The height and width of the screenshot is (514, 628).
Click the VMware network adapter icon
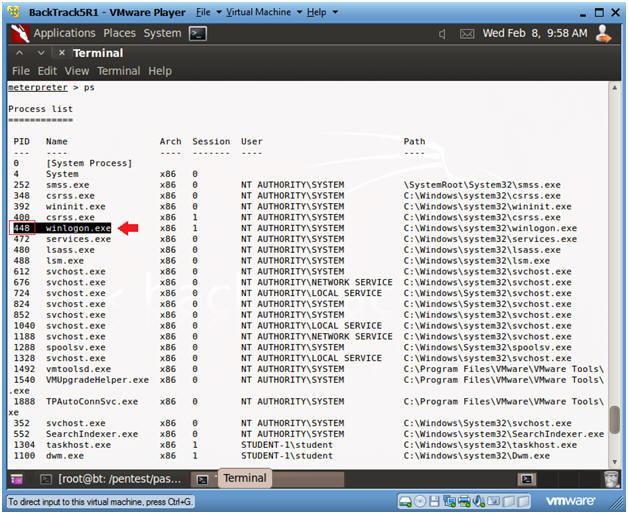449,501
